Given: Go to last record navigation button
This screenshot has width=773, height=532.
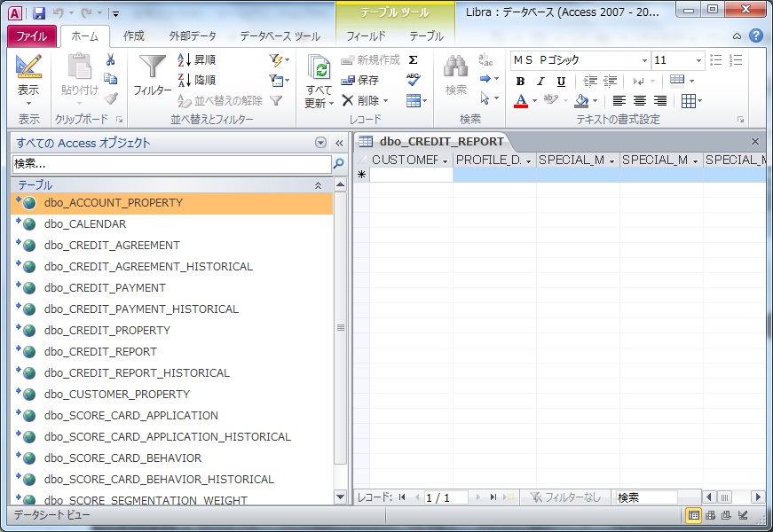Looking at the screenshot, I should coord(493,497).
